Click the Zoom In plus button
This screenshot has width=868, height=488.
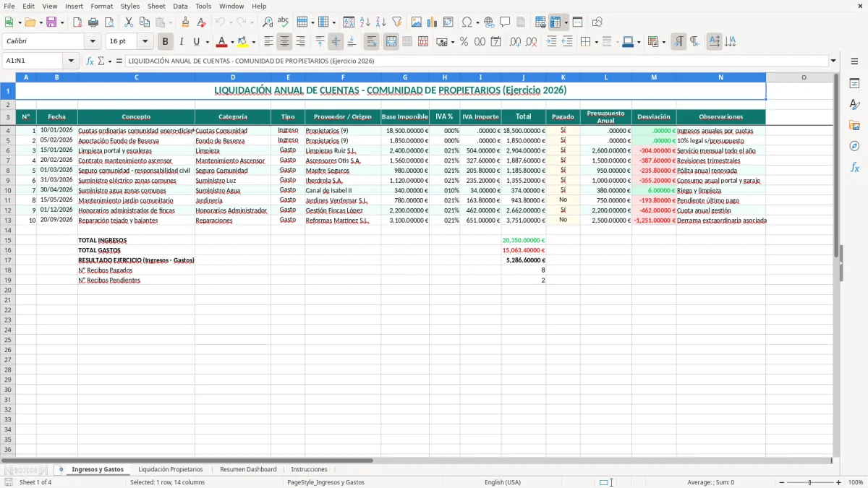[838, 482]
